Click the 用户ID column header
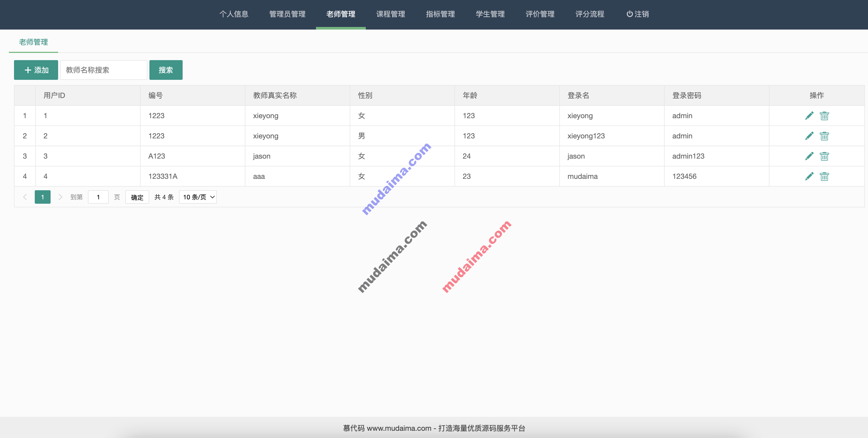The width and height of the screenshot is (868, 438). [x=88, y=96]
